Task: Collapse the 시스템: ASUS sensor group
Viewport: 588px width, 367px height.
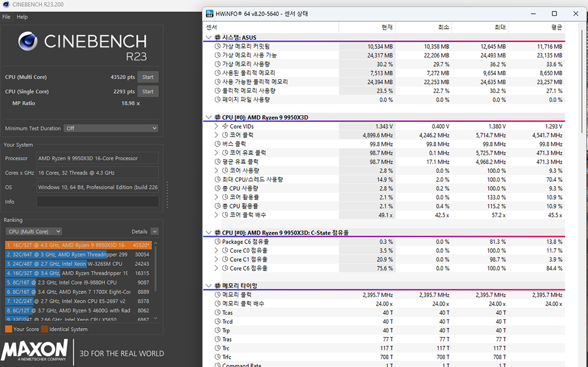Action: point(209,37)
